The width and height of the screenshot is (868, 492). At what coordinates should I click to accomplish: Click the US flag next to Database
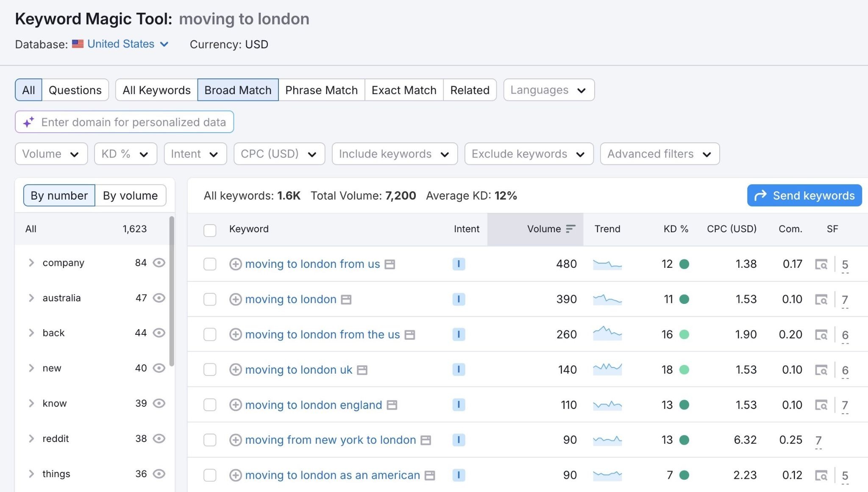pyautogui.click(x=78, y=44)
